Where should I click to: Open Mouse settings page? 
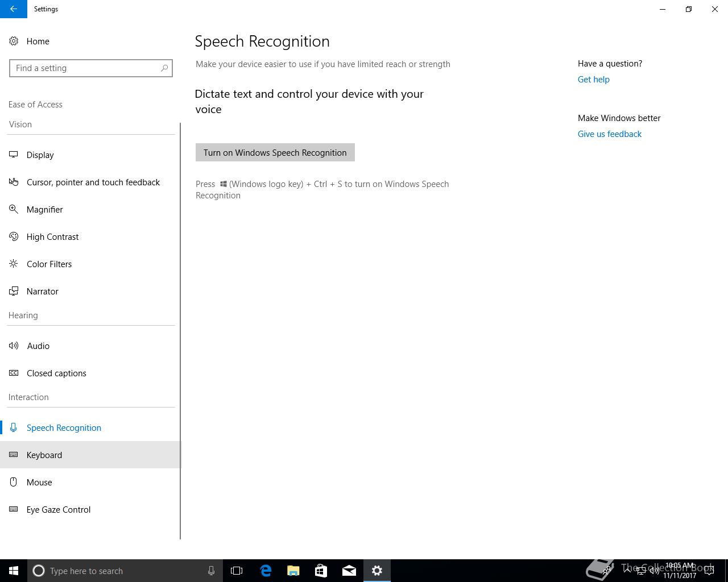[x=91, y=482]
